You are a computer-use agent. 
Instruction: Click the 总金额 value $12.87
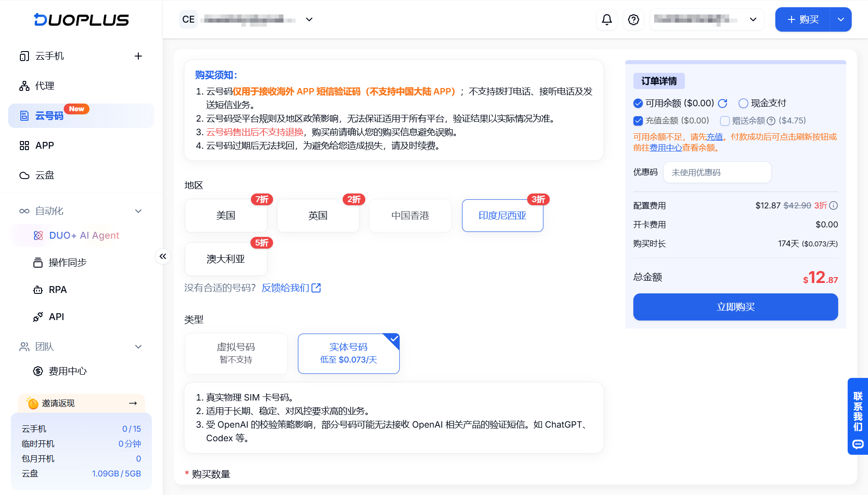tap(820, 278)
